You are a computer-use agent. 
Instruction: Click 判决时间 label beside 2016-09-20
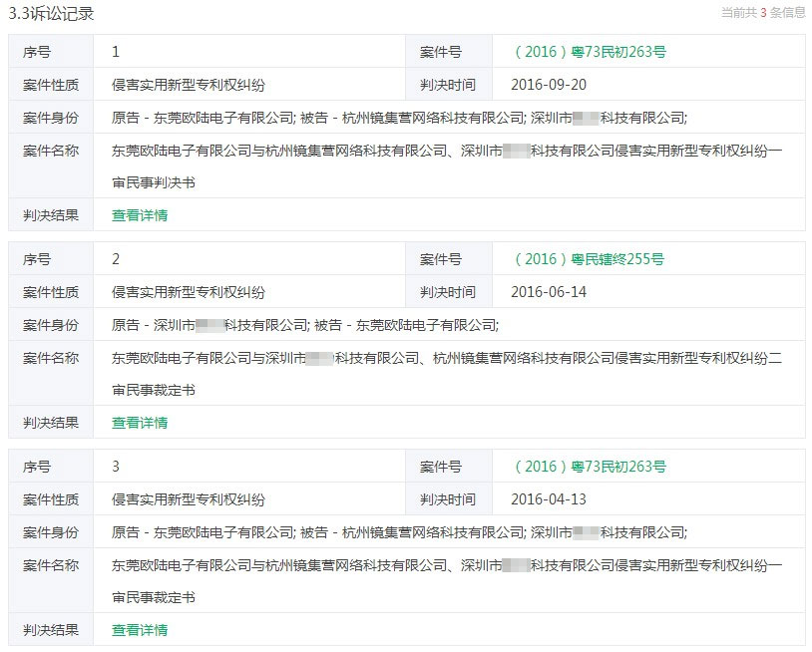[448, 85]
